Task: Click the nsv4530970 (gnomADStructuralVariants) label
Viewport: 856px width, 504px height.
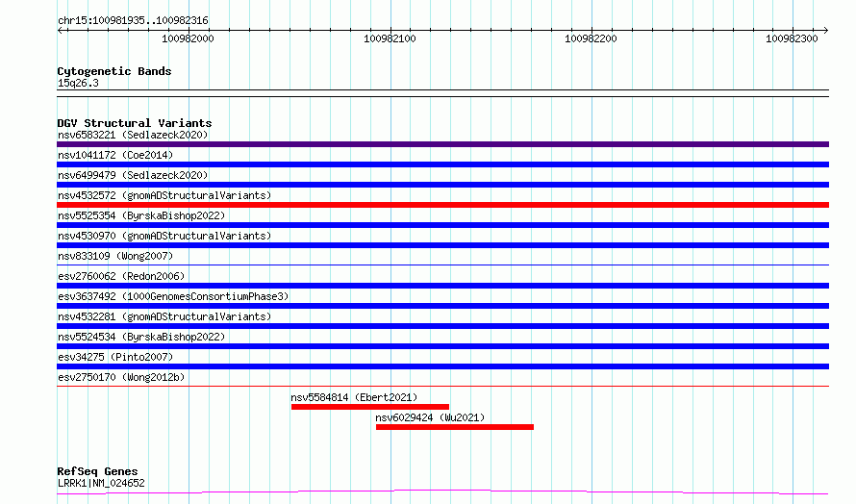Action: [x=164, y=236]
